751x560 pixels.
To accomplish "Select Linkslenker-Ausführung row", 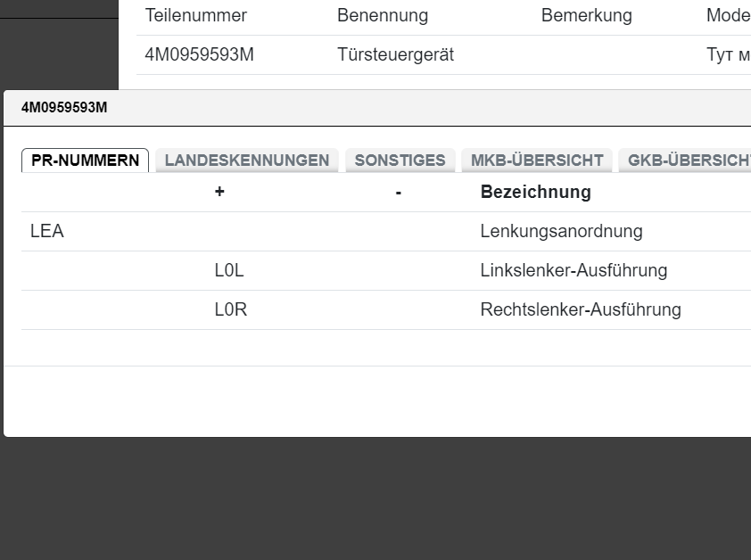I will coord(574,271).
